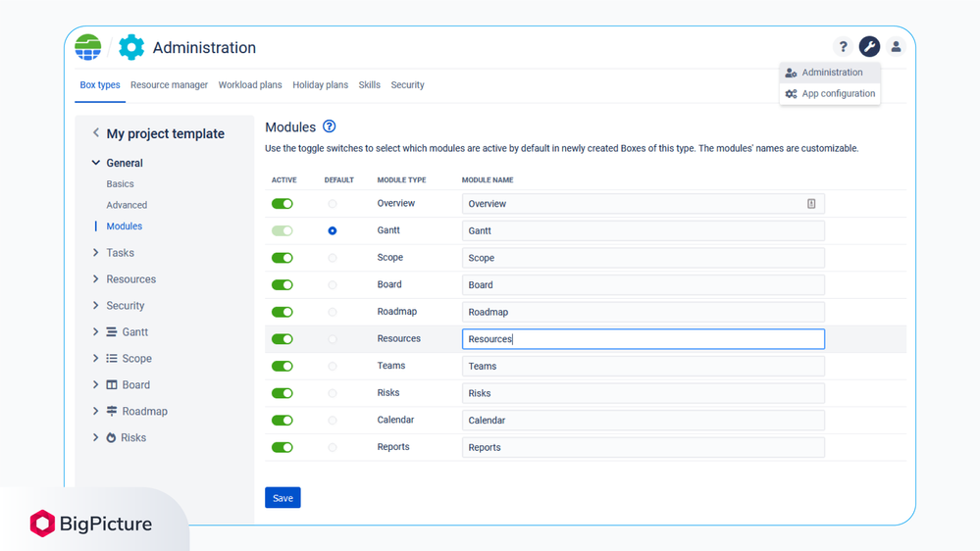Viewport: 980px width, 551px height.
Task: Set Overview as the default module
Action: 333,204
